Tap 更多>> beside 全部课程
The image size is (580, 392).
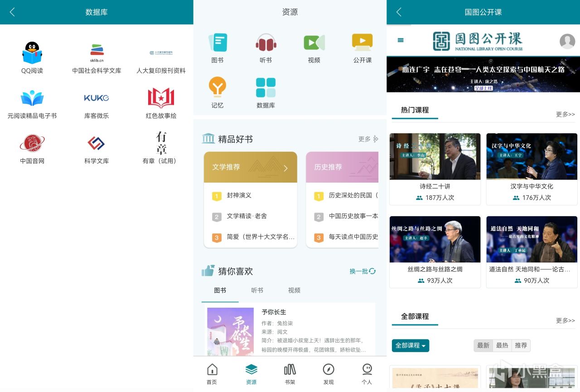coord(565,321)
